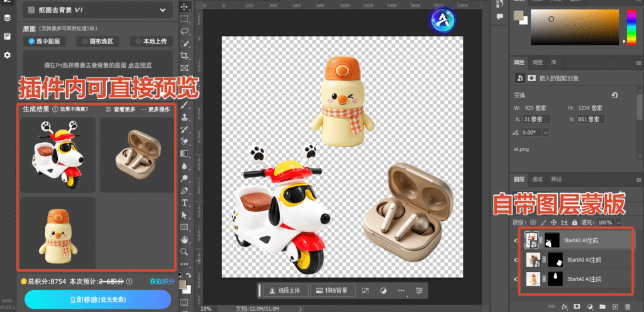
Task: Select the Lasso tool
Action: [x=184, y=31]
